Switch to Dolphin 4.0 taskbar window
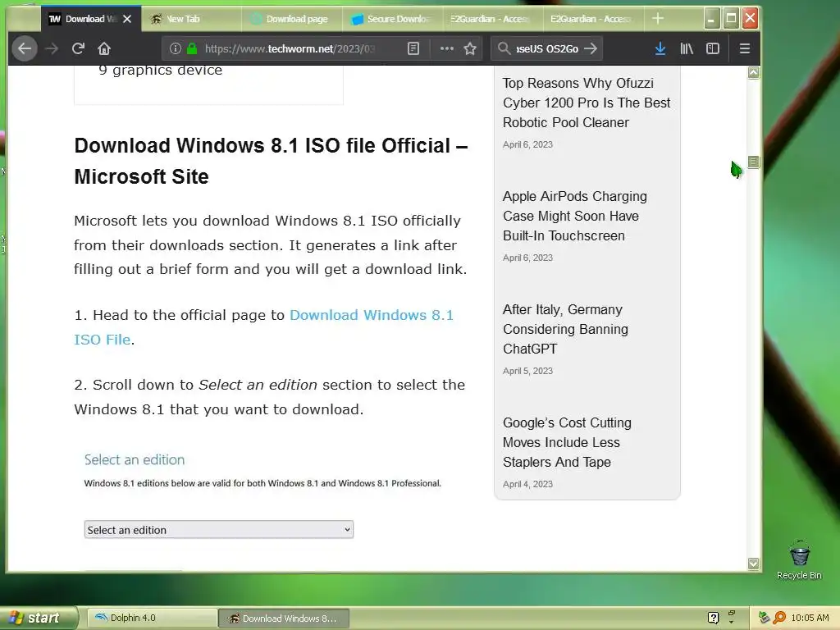The image size is (840, 630). [x=152, y=618]
